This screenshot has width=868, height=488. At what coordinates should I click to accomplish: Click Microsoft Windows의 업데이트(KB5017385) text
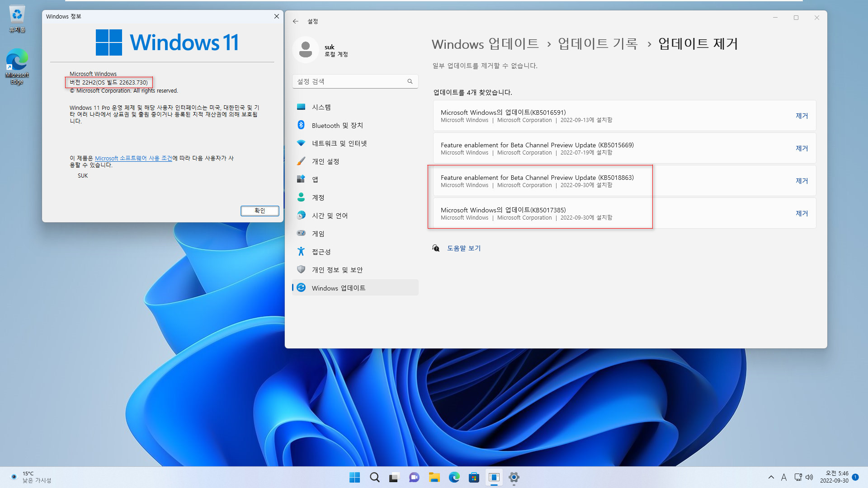(x=503, y=210)
